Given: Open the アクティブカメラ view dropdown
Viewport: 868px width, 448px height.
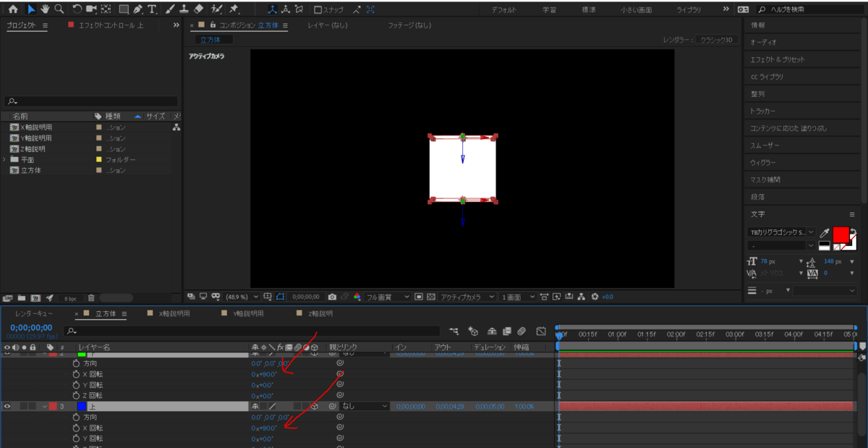Looking at the screenshot, I should pyautogui.click(x=468, y=297).
